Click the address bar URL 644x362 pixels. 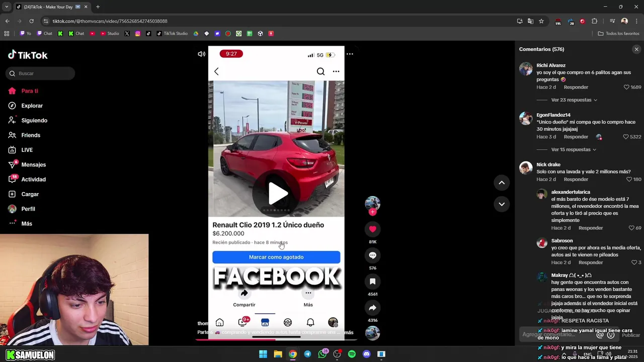(110, 21)
